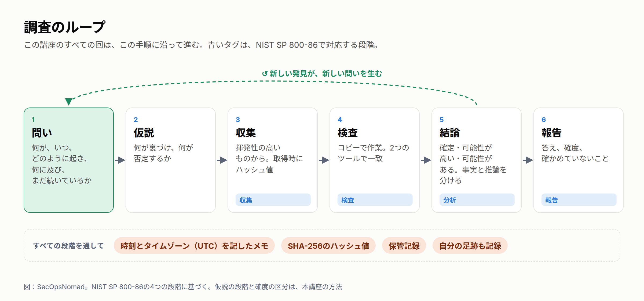The height and width of the screenshot is (301, 644).
Task: Click the subtitle mentioning NIST SP 800-86
Action: tap(202, 45)
